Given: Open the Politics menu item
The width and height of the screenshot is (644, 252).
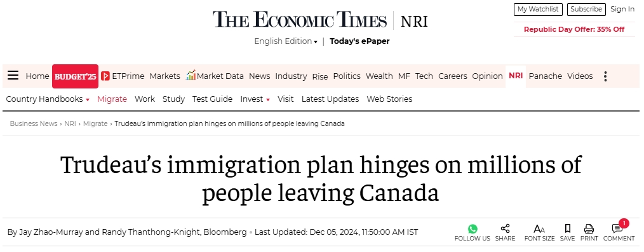Looking at the screenshot, I should (x=347, y=76).
